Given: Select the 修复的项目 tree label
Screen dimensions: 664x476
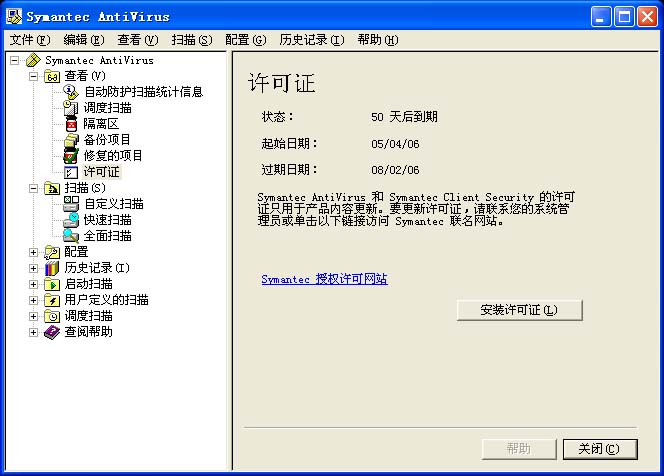Looking at the screenshot, I should click(x=113, y=156).
